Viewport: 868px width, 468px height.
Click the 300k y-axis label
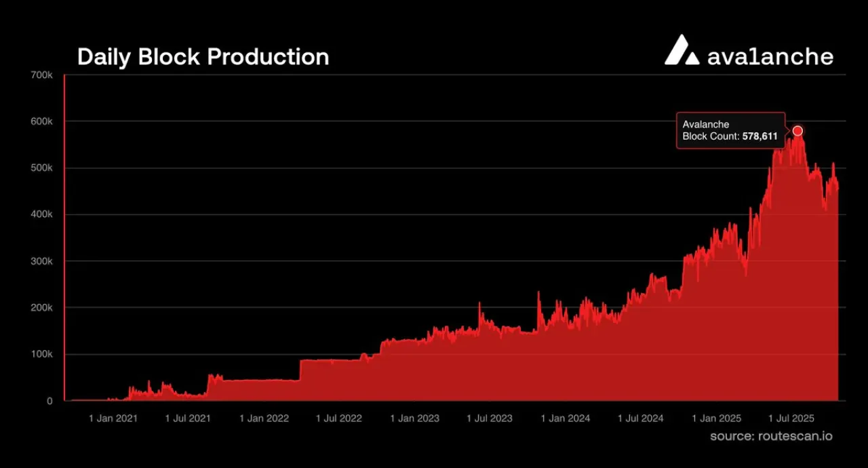pyautogui.click(x=42, y=261)
